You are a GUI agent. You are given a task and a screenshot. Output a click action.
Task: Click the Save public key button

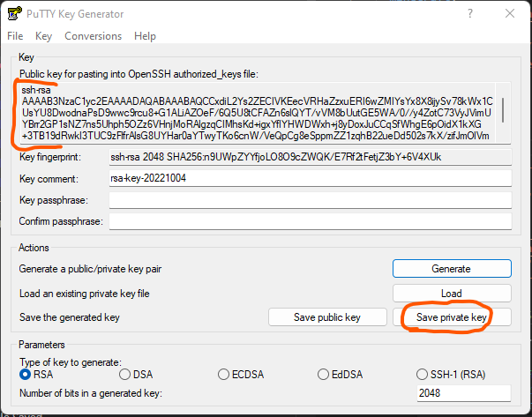click(x=327, y=317)
